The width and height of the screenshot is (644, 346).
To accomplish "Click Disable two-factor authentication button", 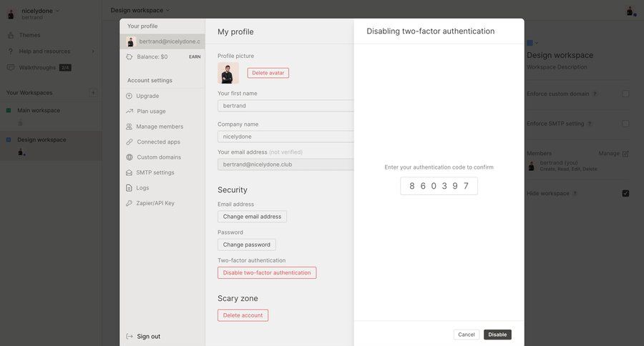I will pyautogui.click(x=267, y=272).
